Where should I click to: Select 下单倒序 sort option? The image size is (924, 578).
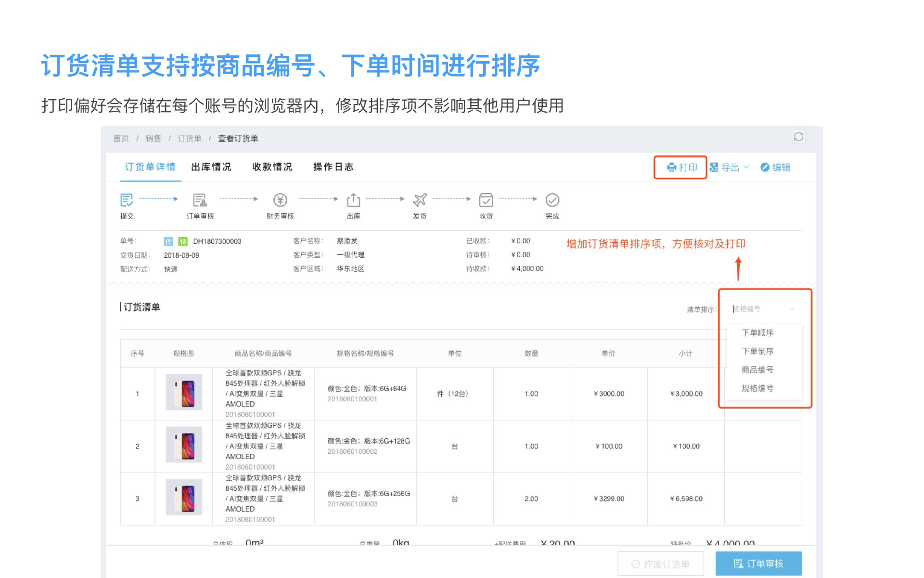[x=757, y=351]
